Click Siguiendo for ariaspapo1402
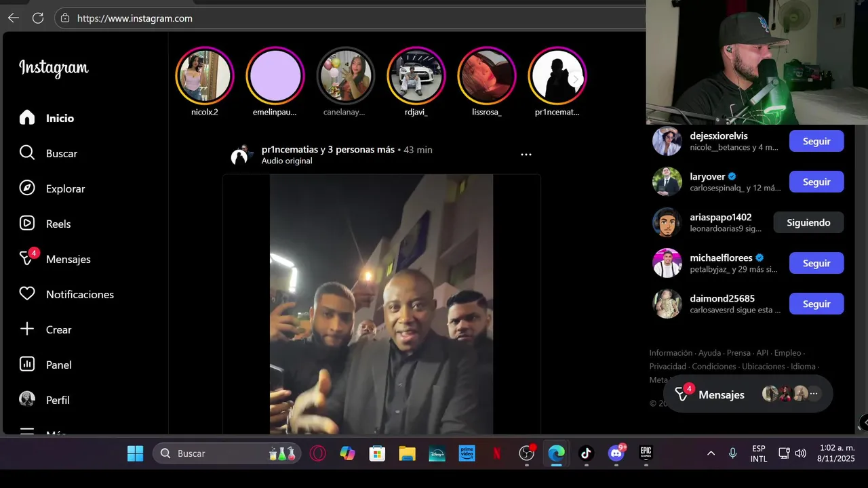 click(x=808, y=222)
